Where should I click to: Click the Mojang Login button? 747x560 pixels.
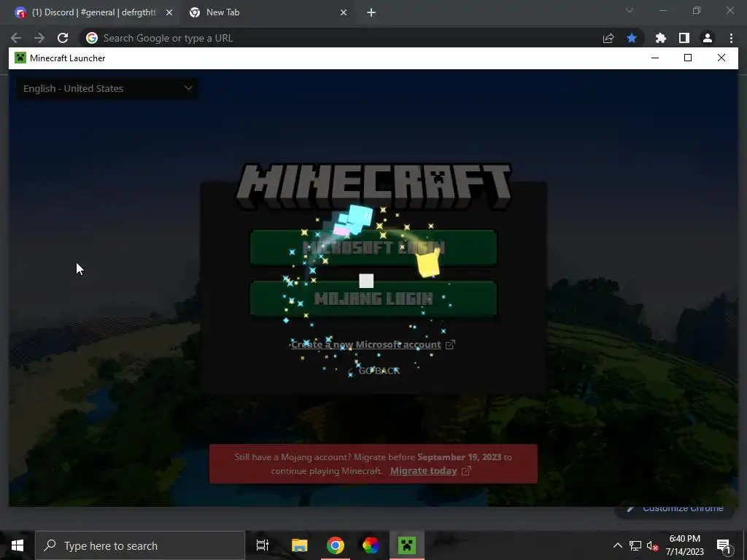373,298
